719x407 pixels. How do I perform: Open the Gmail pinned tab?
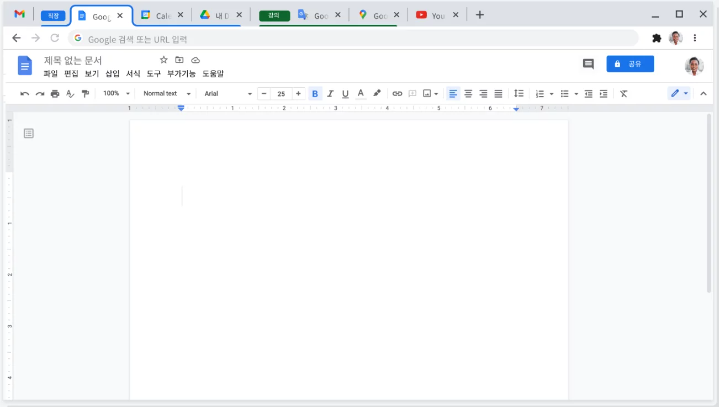pyautogui.click(x=19, y=14)
